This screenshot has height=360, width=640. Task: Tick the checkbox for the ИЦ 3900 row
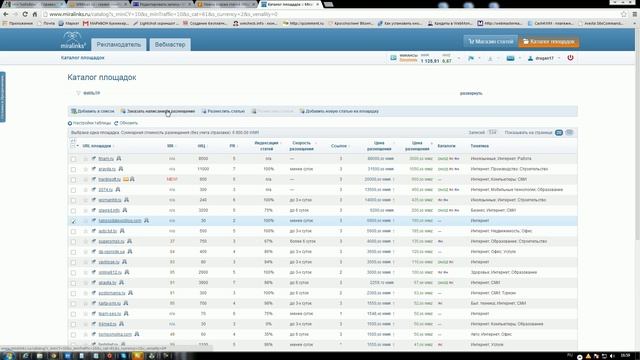[x=73, y=283]
